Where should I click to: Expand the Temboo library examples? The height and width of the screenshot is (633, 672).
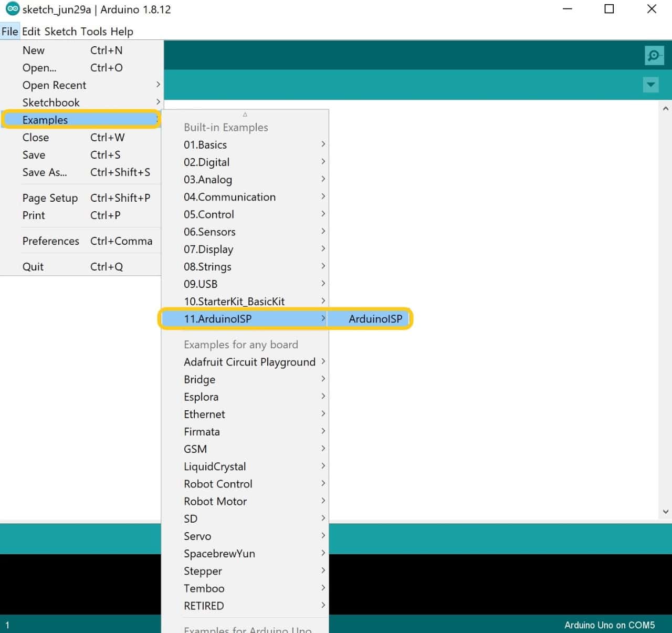point(245,588)
